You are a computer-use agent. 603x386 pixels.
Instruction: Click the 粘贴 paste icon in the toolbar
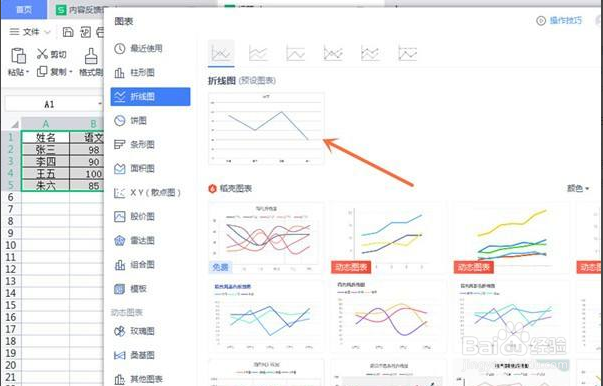[x=18, y=56]
